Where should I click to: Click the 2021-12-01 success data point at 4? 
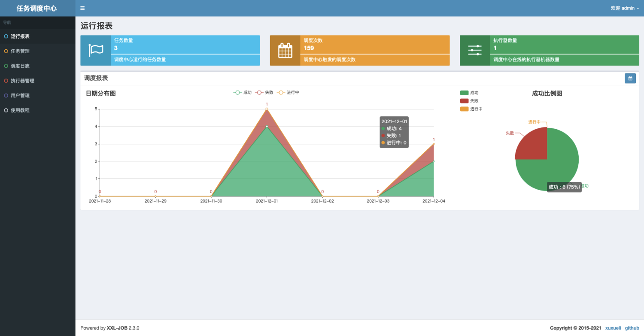click(267, 126)
